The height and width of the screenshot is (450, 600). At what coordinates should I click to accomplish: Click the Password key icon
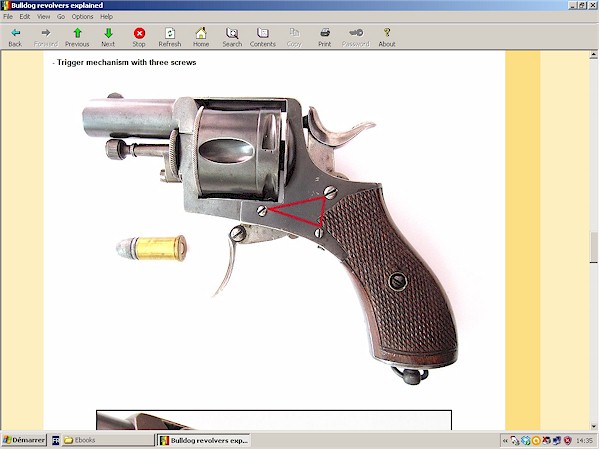point(356,33)
